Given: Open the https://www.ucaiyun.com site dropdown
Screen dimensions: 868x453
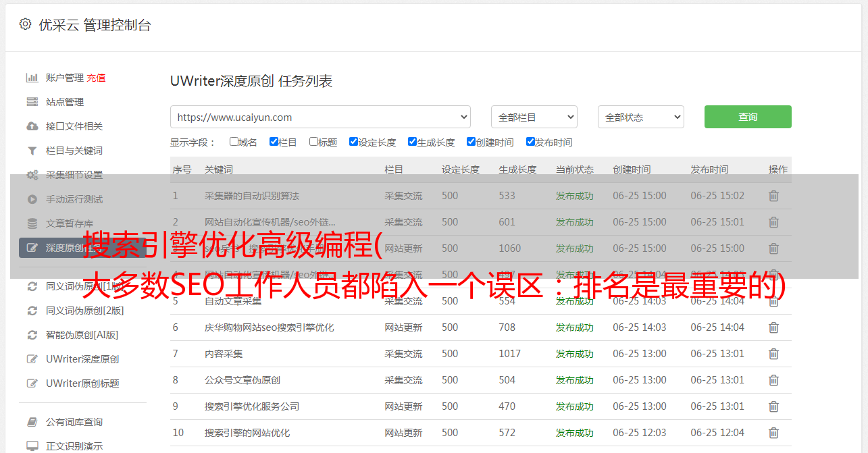Looking at the screenshot, I should point(320,117).
